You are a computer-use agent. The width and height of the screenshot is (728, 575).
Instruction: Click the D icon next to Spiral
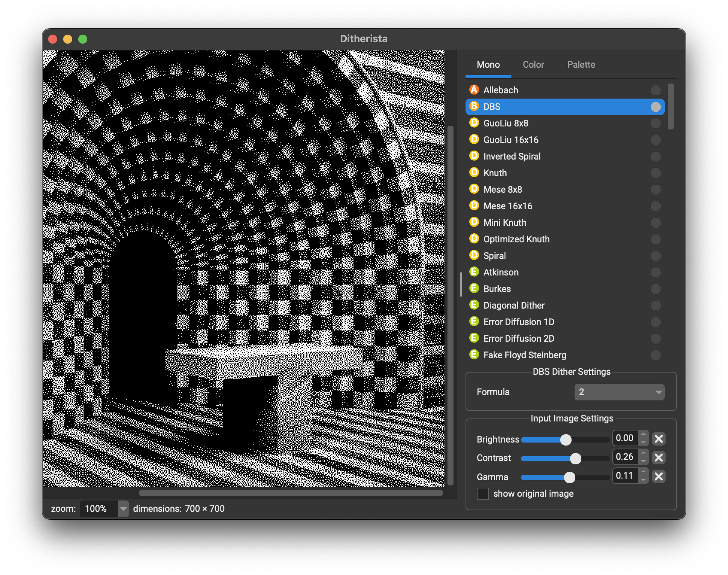[474, 256]
